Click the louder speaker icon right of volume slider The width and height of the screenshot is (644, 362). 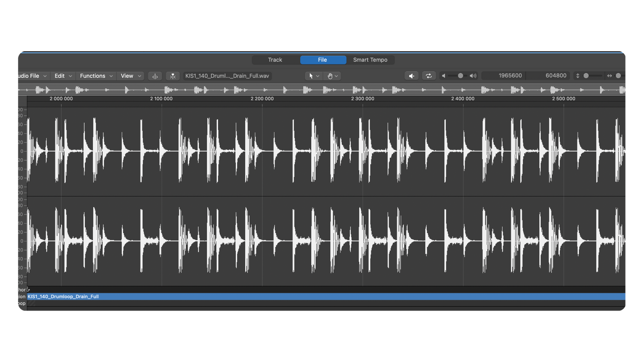[x=472, y=75]
